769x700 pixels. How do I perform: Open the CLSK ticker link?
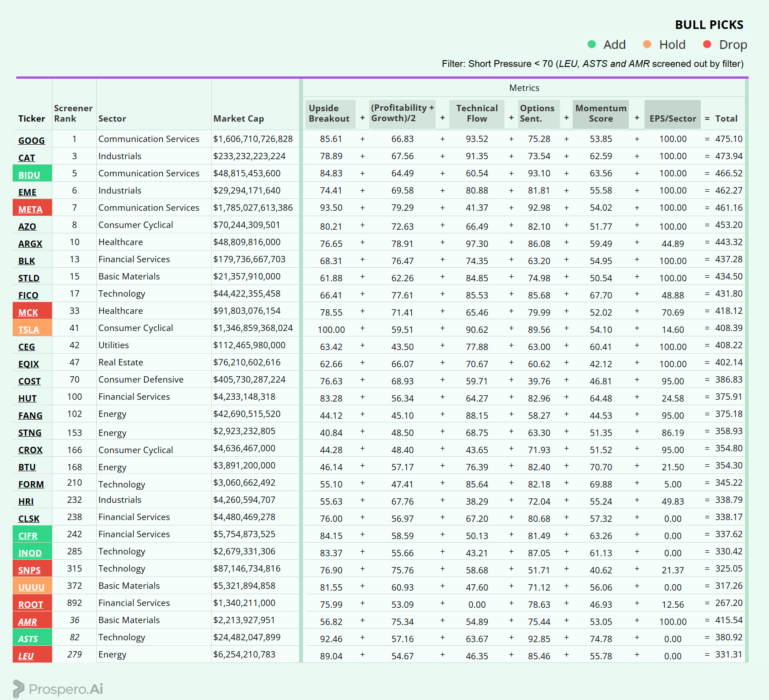[x=28, y=519]
